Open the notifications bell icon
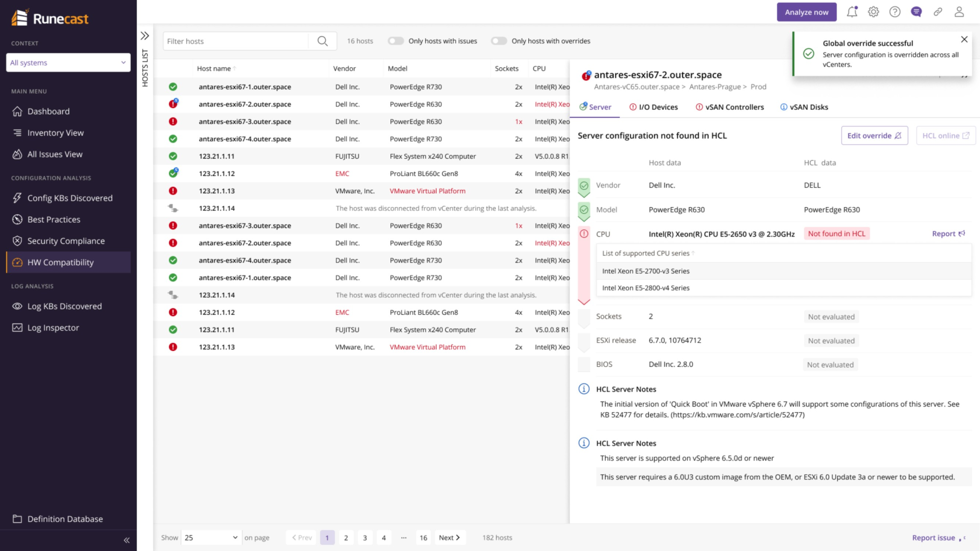980x551 pixels. tap(852, 12)
